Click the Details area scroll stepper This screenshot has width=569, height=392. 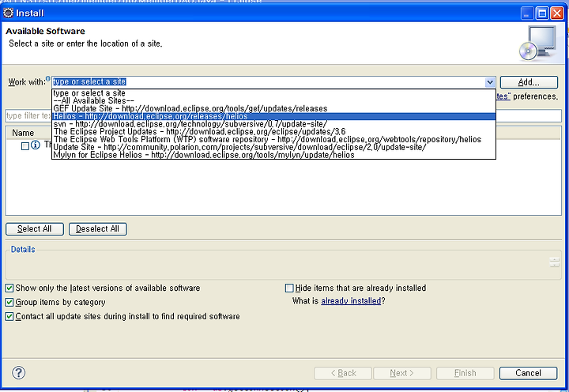tap(555, 262)
